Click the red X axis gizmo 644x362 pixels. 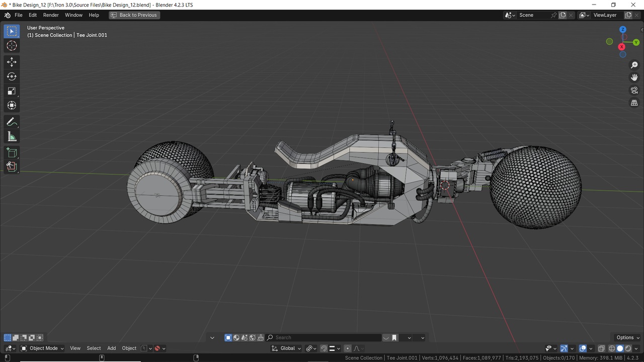coord(622,47)
